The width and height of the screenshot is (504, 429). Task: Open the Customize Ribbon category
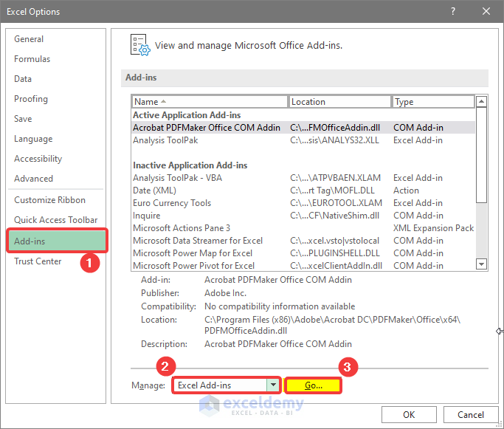50,200
